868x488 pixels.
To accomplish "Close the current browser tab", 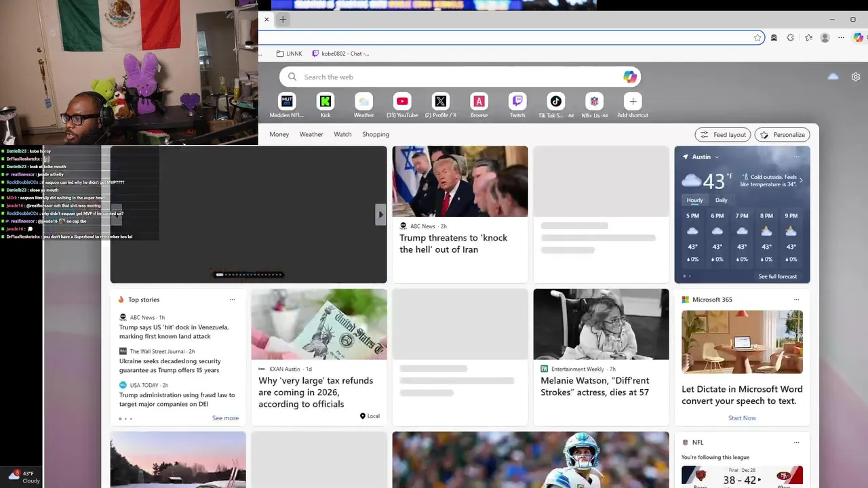I will [267, 20].
